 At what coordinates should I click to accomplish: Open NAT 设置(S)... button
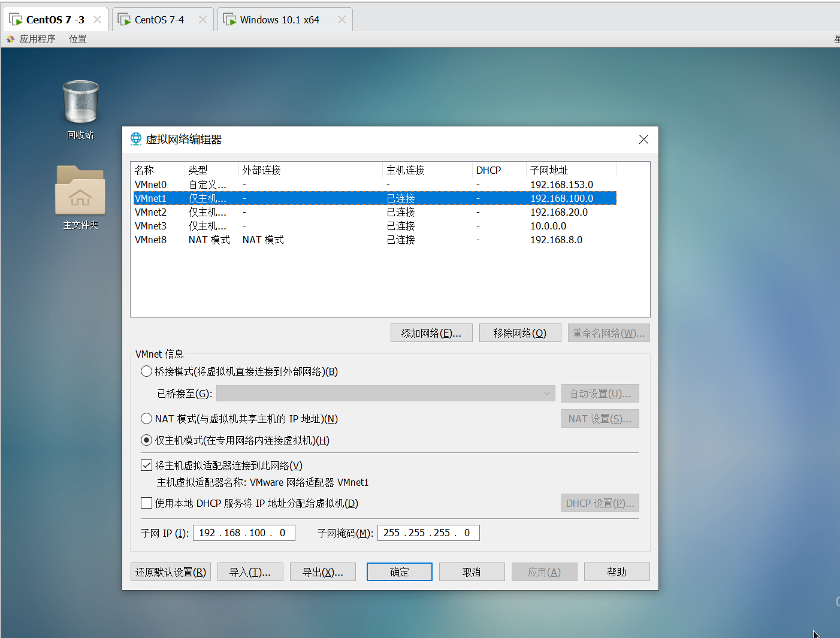600,419
